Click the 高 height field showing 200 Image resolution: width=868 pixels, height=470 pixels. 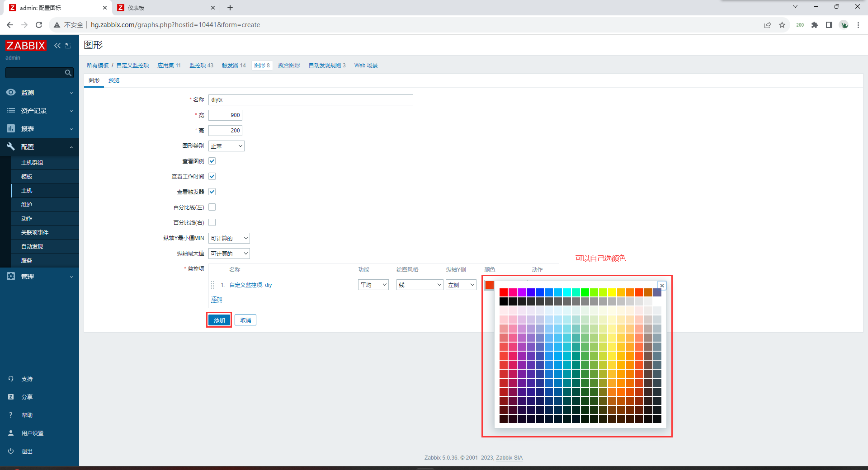[225, 131]
